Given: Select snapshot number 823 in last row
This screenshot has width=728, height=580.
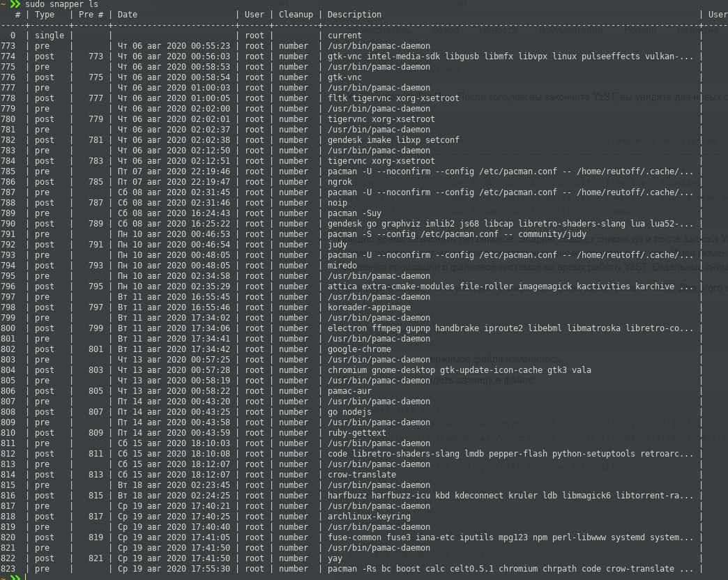Looking at the screenshot, I should [x=8, y=569].
